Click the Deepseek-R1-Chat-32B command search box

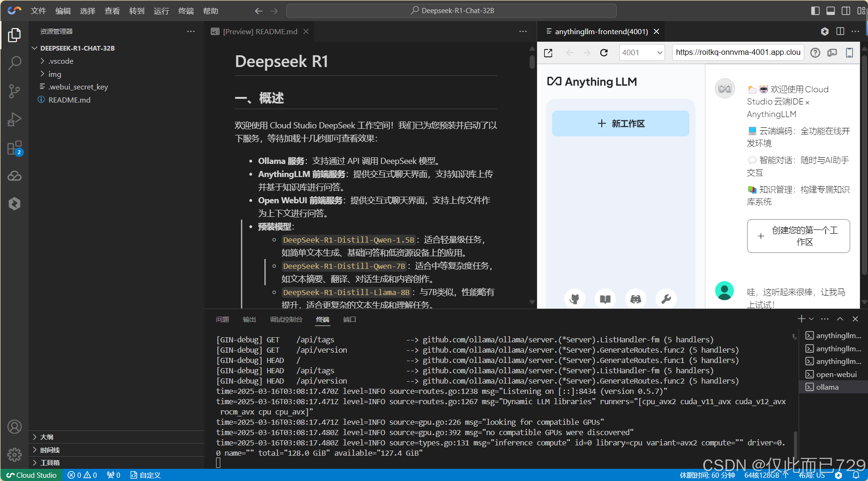pyautogui.click(x=451, y=11)
